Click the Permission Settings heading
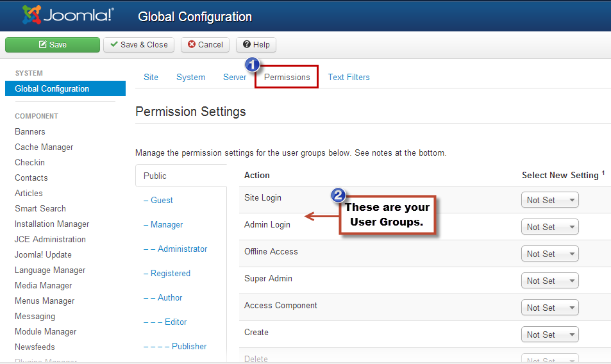The image size is (611, 364). [190, 112]
